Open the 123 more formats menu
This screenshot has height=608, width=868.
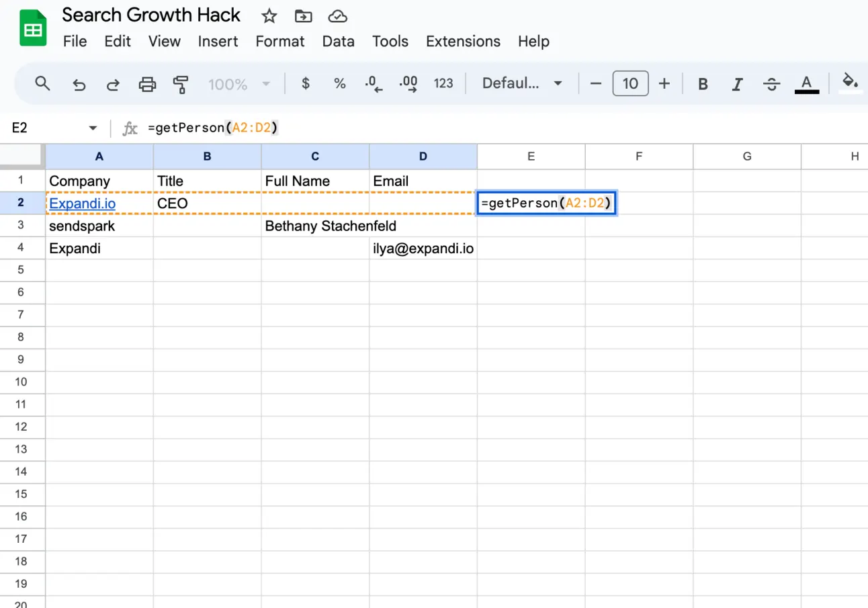pos(443,83)
